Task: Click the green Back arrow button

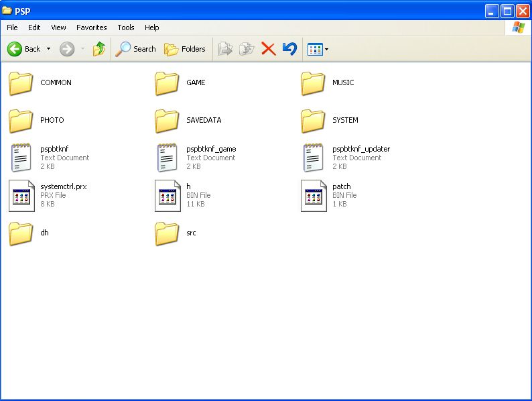Action: (15, 49)
